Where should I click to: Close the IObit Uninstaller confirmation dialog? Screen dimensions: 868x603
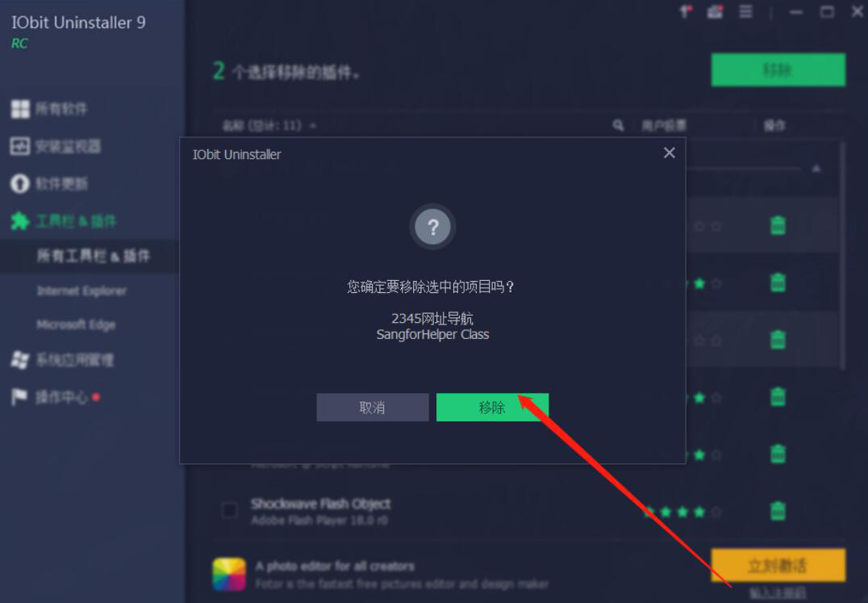click(x=670, y=153)
